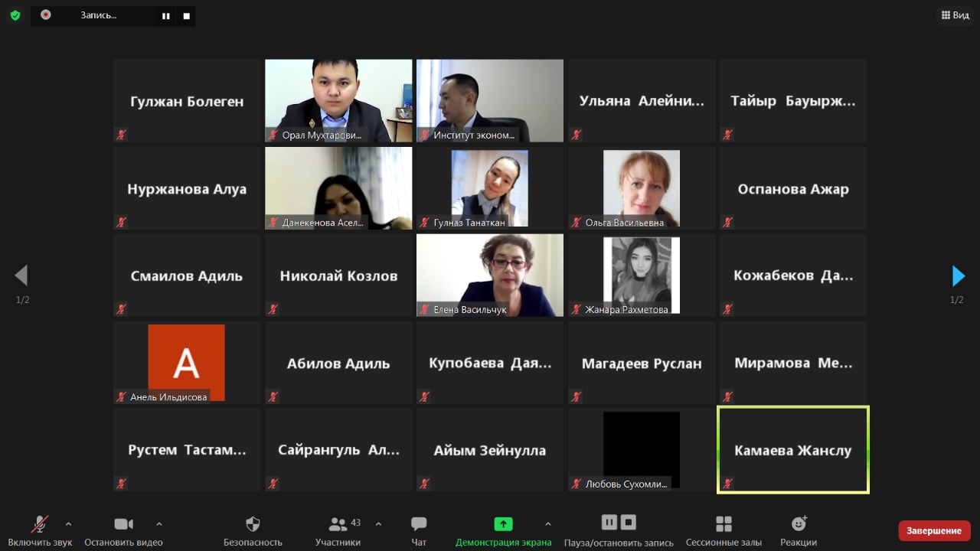Pause recording in bottom toolbar
Screen dimensions: 980x551
coord(609,522)
